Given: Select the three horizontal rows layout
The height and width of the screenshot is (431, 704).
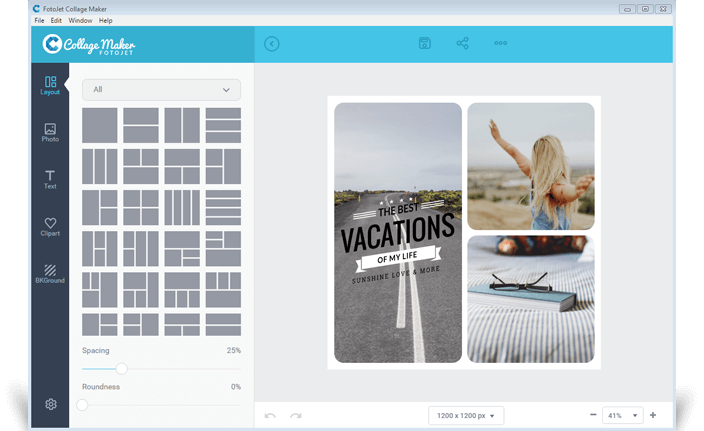Looking at the screenshot, I should pos(223,125).
